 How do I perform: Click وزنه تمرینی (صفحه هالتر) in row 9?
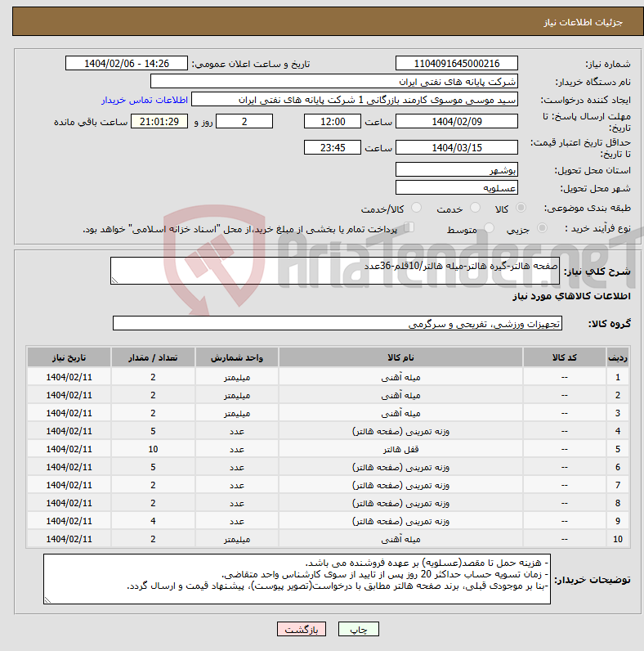[x=400, y=521]
